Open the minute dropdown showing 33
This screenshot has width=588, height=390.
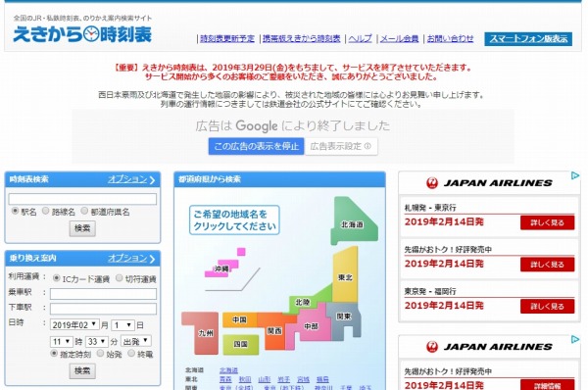(97, 341)
